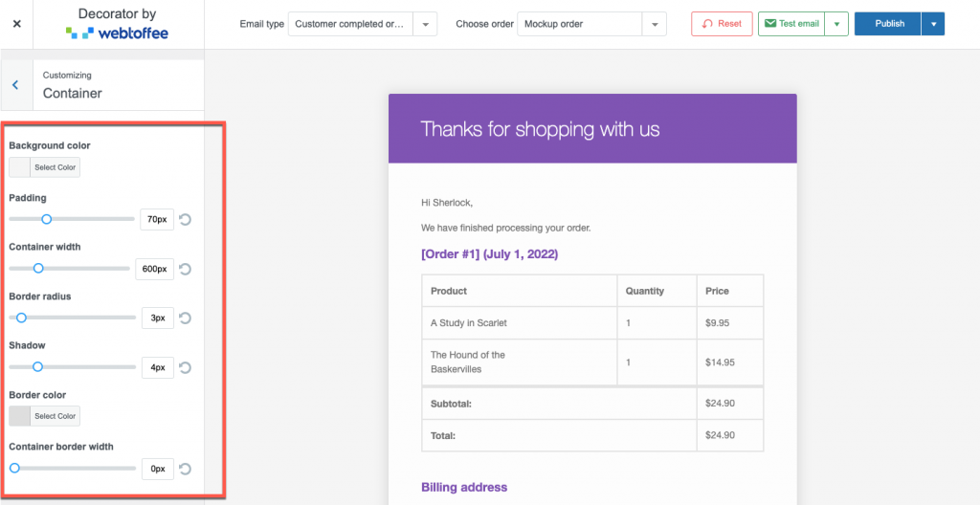Screen dimensions: 980x505
Task: Click the $9.95 price cell
Action: click(x=730, y=323)
